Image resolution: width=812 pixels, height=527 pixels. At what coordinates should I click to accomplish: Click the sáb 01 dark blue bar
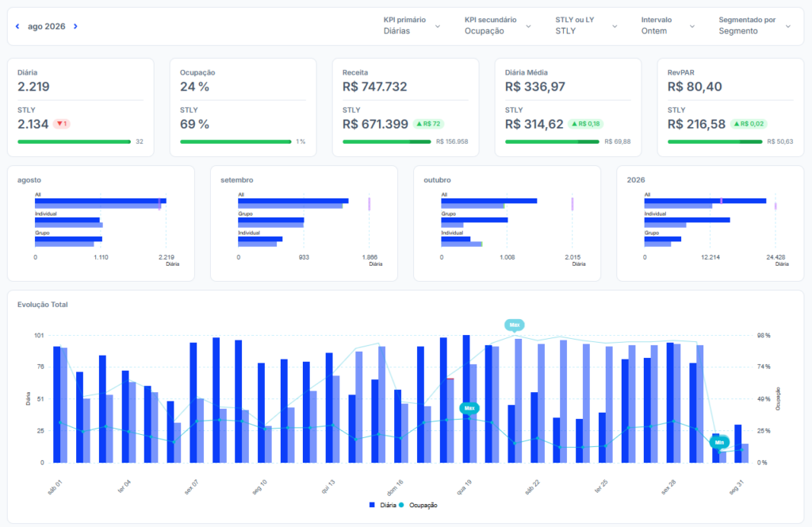[x=57, y=405]
